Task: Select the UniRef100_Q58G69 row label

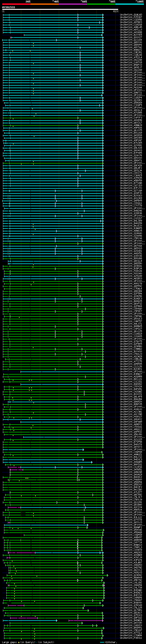Action: click(x=131, y=103)
